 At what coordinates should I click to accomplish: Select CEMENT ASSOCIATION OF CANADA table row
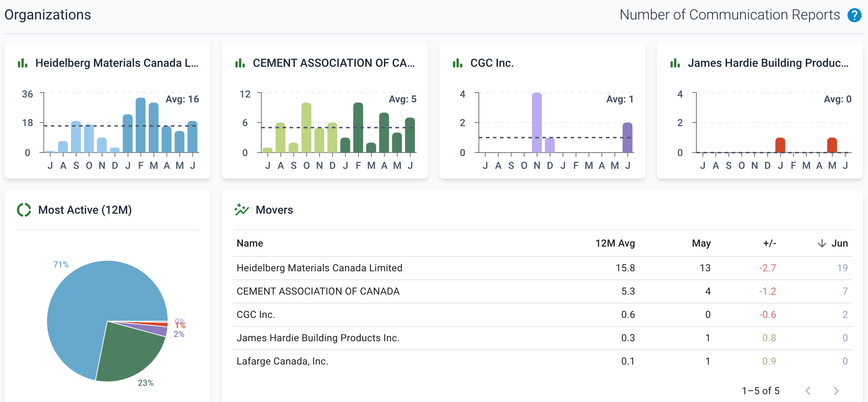point(542,291)
